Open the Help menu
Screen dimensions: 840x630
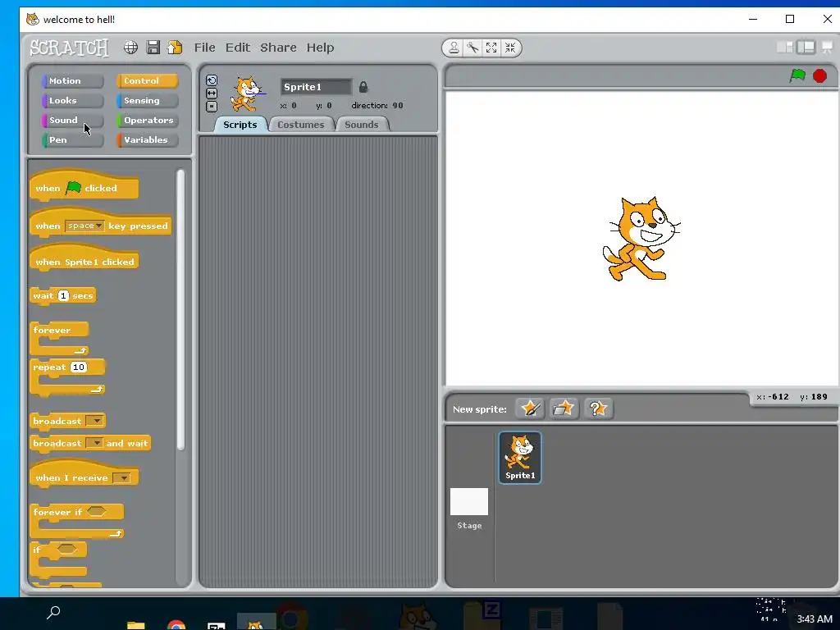pos(321,48)
